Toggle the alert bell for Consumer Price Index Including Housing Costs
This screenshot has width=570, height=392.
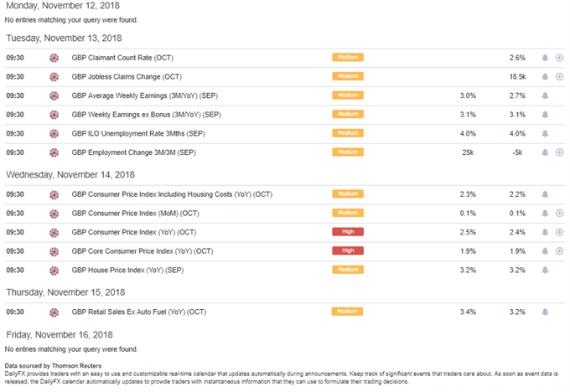pyautogui.click(x=544, y=194)
